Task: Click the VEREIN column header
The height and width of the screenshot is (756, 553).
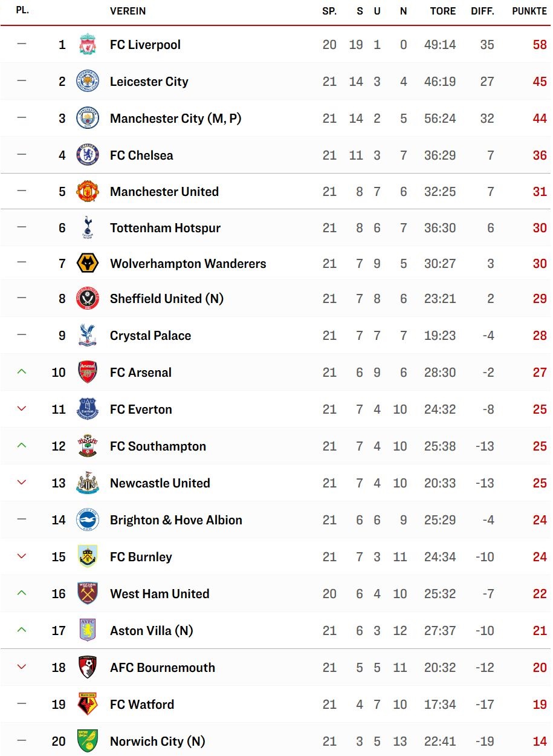Action: (128, 11)
